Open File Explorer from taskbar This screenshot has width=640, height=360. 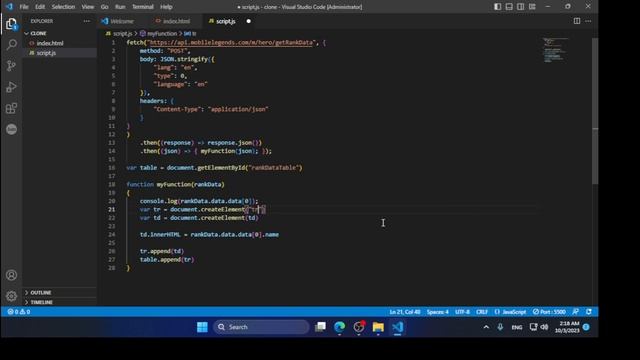[x=378, y=327]
